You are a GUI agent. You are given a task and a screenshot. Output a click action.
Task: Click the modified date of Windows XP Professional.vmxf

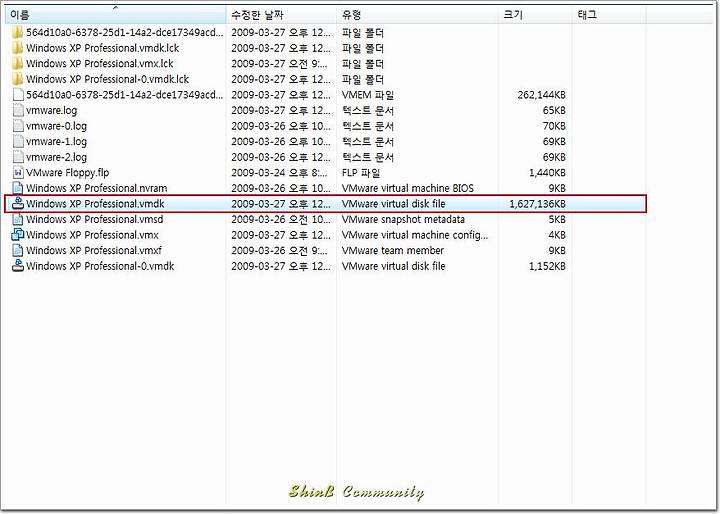click(x=280, y=250)
